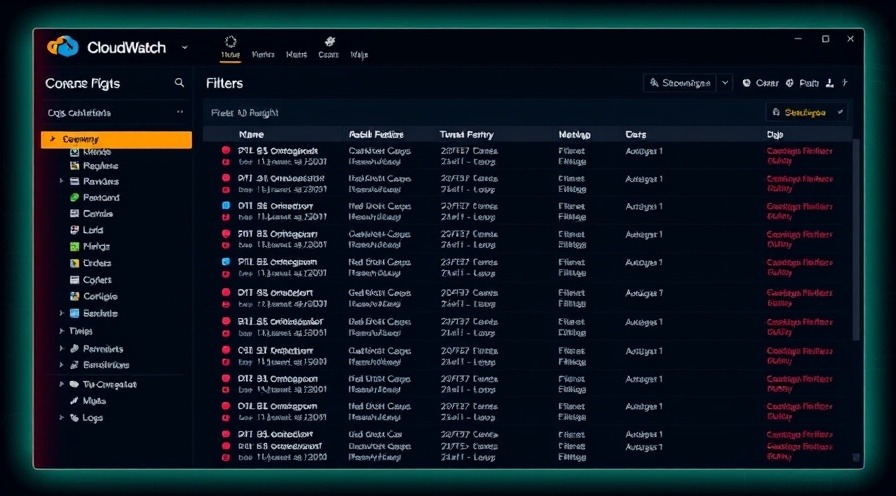
Task: Click the "Cinar" toolbar button icon
Action: 746,83
